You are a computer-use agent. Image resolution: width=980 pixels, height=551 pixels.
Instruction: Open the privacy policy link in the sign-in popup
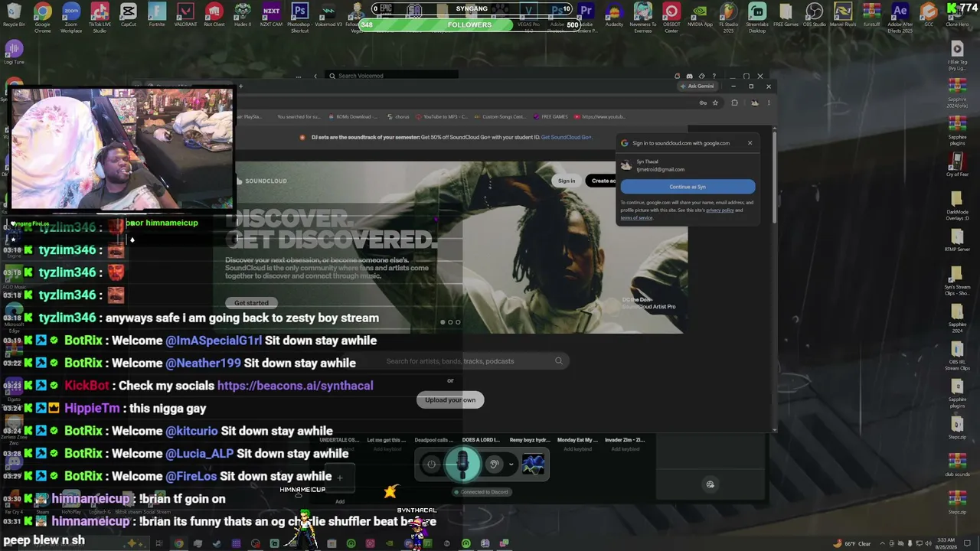point(720,210)
